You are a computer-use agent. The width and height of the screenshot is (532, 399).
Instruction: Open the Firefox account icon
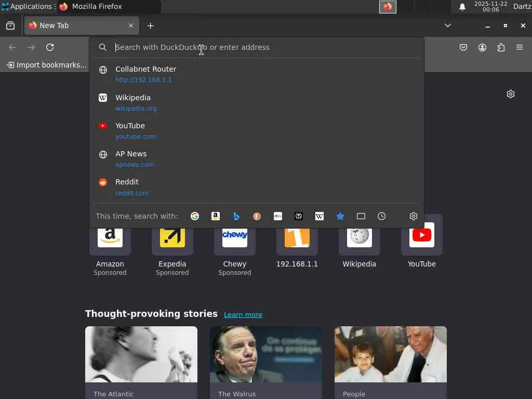(x=482, y=47)
